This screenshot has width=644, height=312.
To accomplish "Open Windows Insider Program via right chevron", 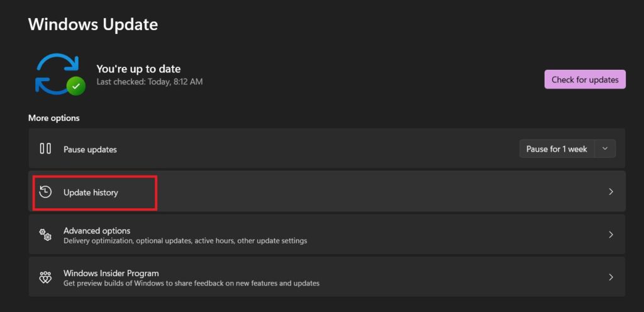I will (611, 277).
